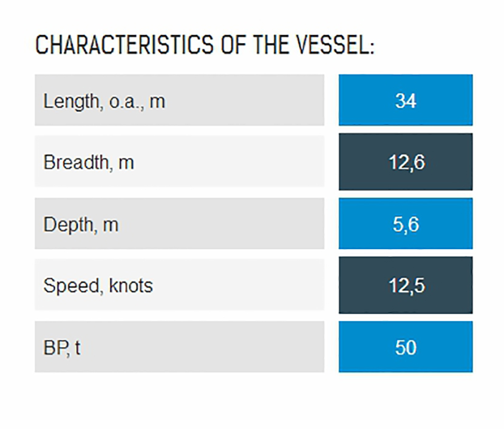The image size is (504, 429).
Task: Click the dark cell showing 12,5
Action: tap(405, 286)
